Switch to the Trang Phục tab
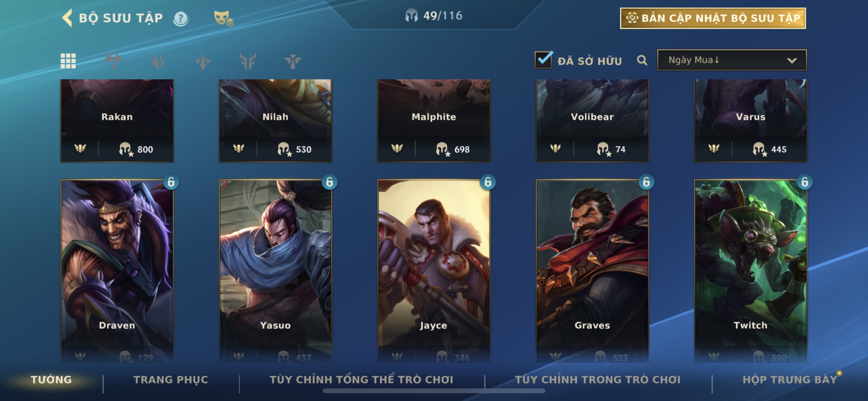The width and height of the screenshot is (868, 401). coord(171,379)
